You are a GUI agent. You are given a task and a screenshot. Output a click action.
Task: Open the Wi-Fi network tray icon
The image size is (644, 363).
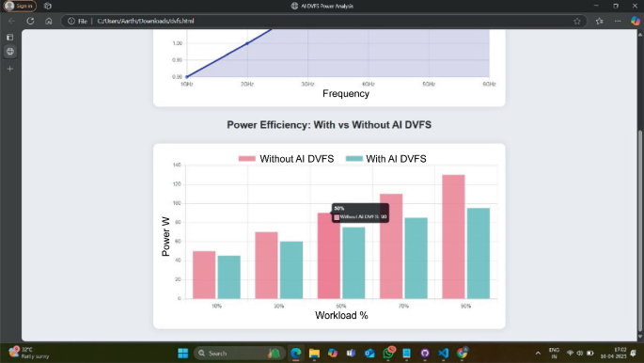tap(570, 354)
